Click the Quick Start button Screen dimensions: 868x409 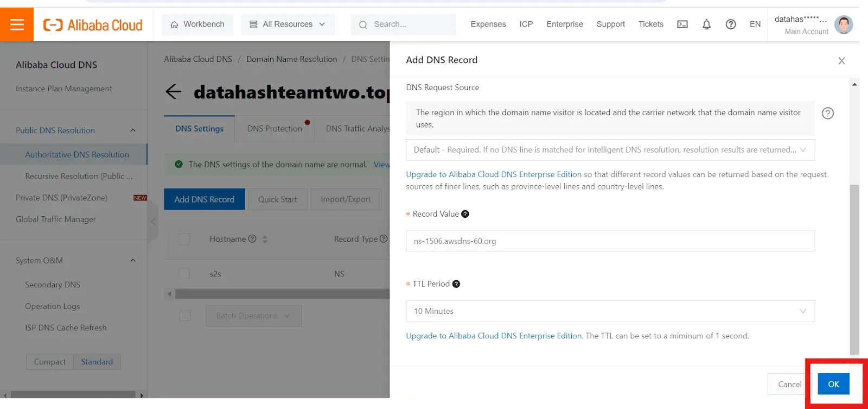278,199
